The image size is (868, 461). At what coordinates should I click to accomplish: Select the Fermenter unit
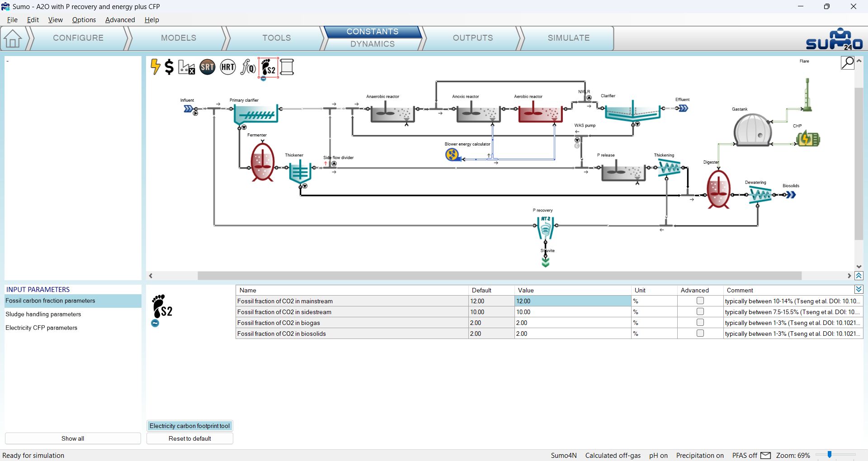coord(262,162)
